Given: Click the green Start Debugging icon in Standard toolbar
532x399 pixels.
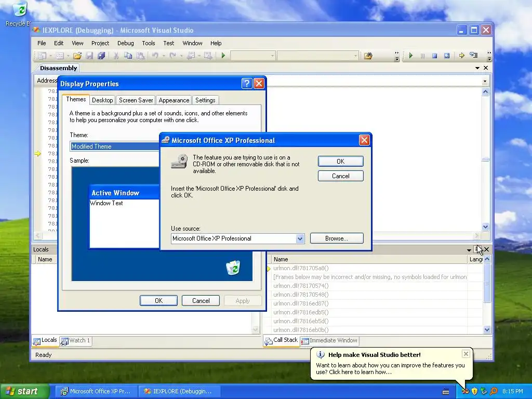Looking at the screenshot, I should [223, 56].
